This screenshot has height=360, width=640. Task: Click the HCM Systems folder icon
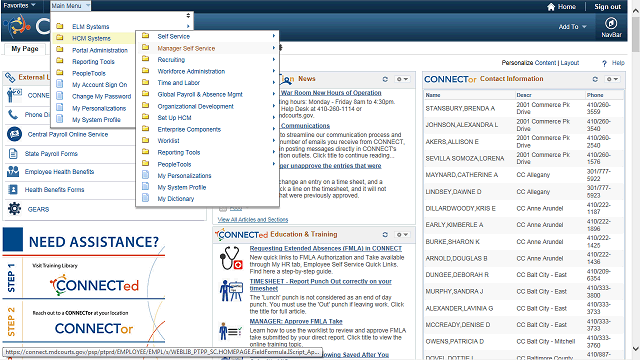click(x=60, y=38)
